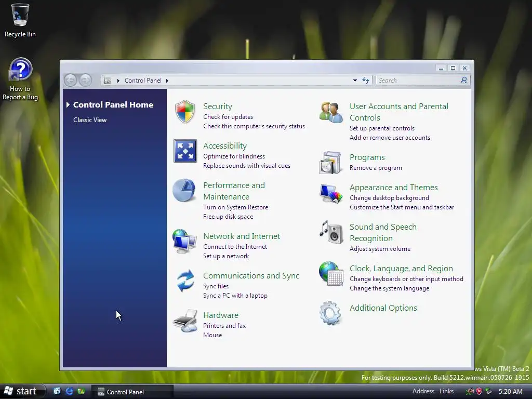
Task: Click Printers and fax link
Action: [224, 326]
